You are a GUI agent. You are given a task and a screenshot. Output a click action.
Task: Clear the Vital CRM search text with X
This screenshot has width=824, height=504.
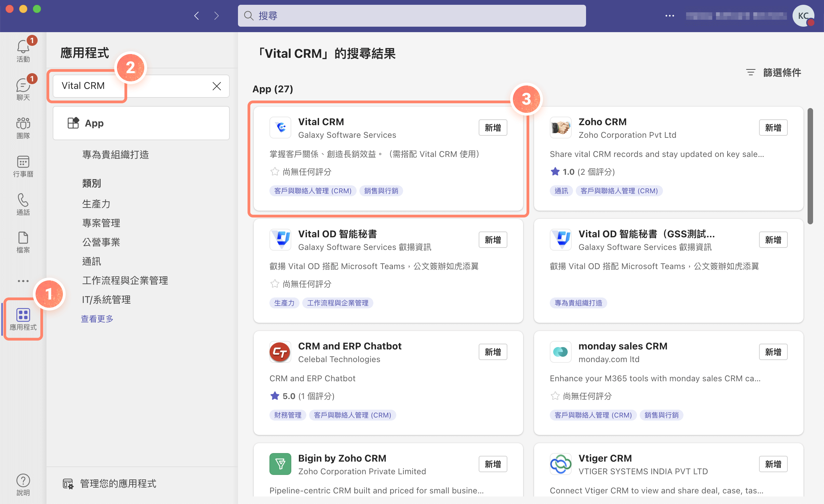216,86
